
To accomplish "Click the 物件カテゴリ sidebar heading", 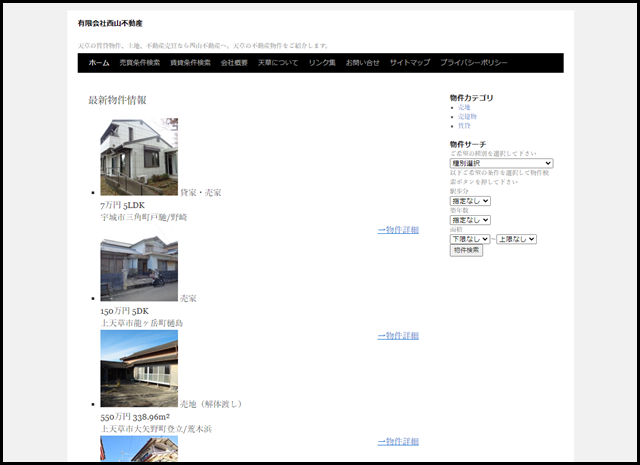I will point(471,98).
